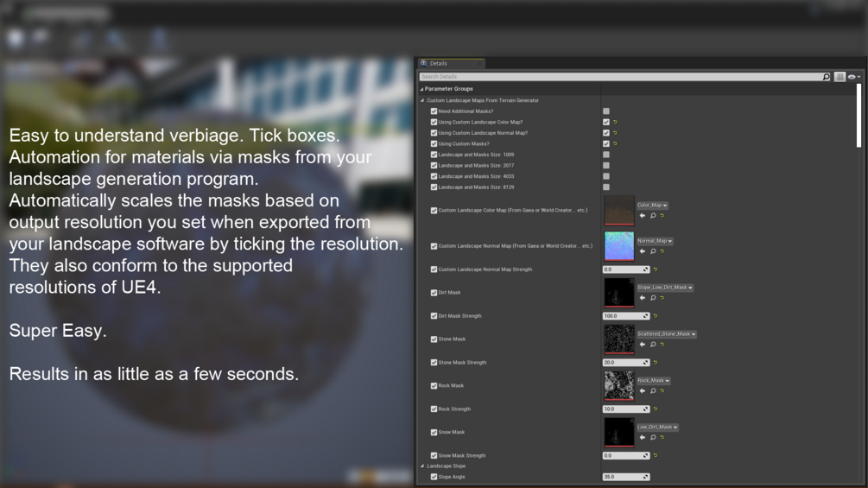Uncheck Using Custom Masks value

[x=606, y=144]
